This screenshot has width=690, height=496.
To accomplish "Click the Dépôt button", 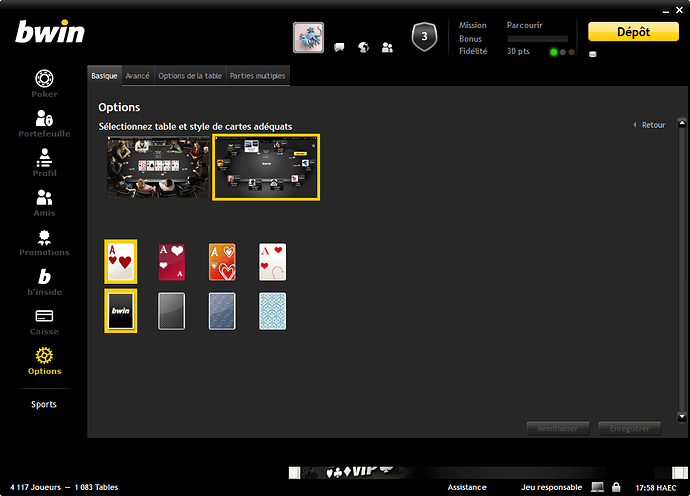I will 633,32.
